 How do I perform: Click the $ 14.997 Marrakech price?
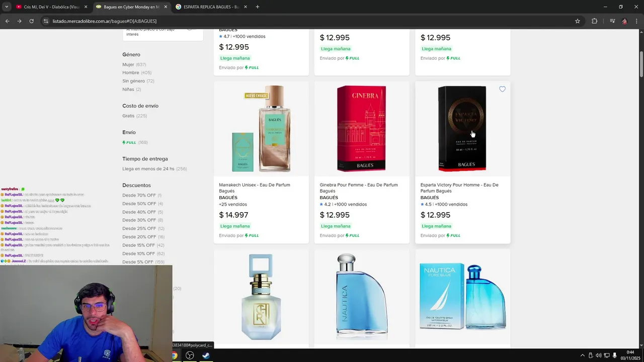(233, 215)
